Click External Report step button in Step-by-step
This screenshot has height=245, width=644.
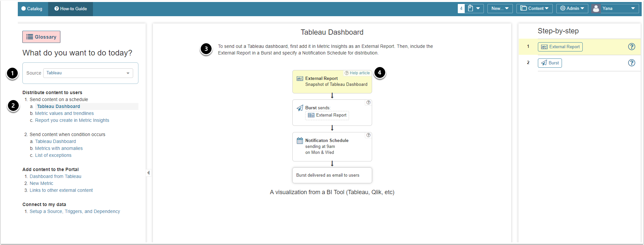click(560, 47)
